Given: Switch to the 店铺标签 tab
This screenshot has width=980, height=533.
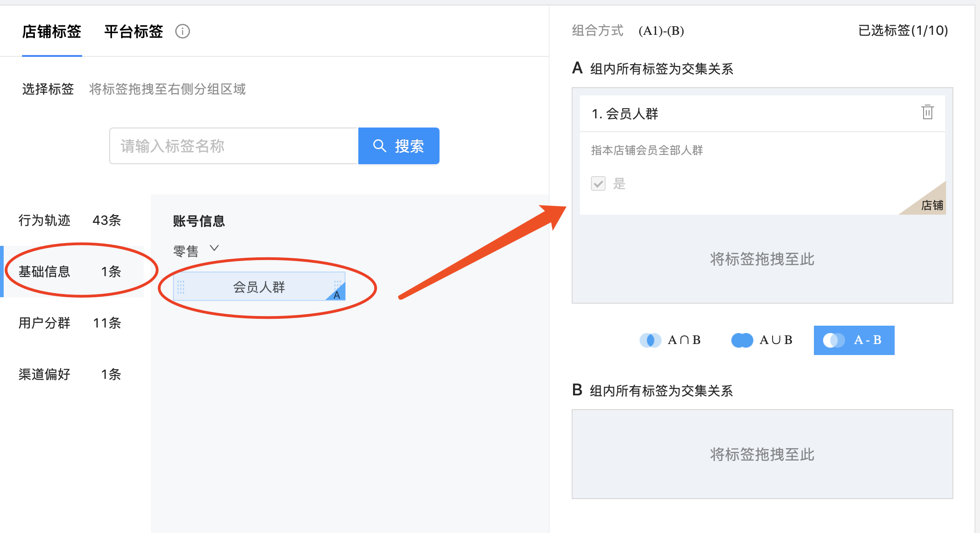Looking at the screenshot, I should 51,31.
